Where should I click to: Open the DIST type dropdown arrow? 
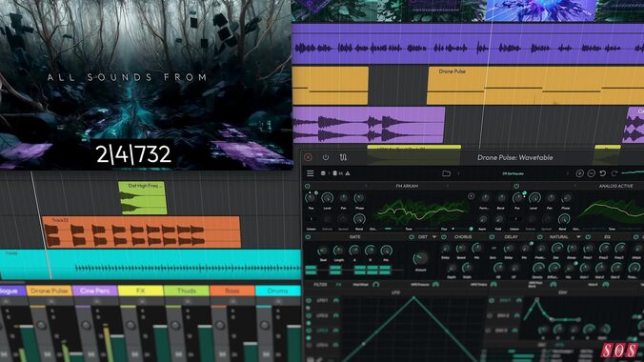(434, 237)
